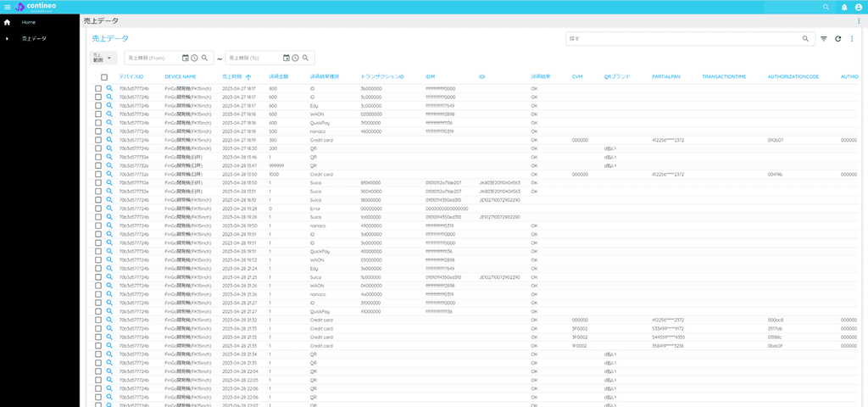Click PAN cell 533499*****9172

click(669, 328)
